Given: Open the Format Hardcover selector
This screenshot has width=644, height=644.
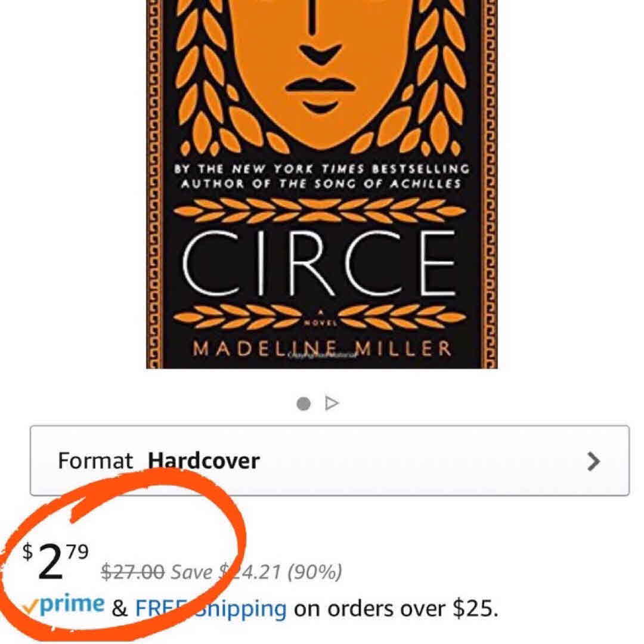Looking at the screenshot, I should pyautogui.click(x=329, y=460).
